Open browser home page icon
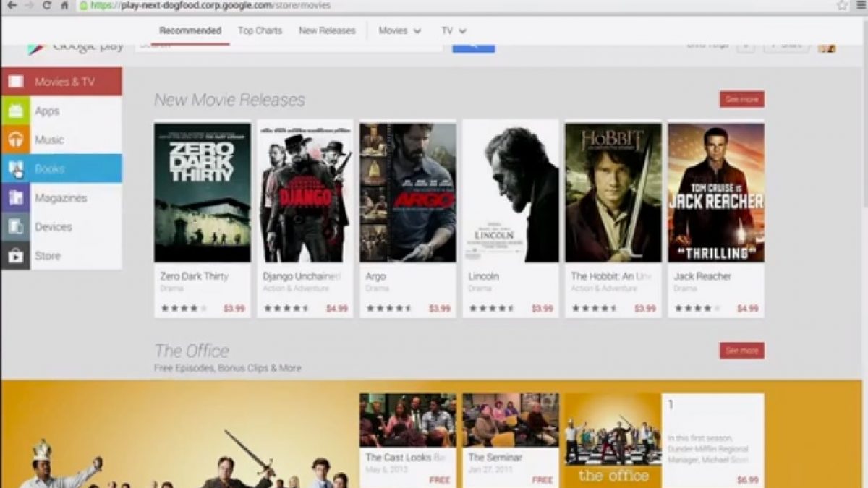This screenshot has height=488, width=868. point(65,5)
